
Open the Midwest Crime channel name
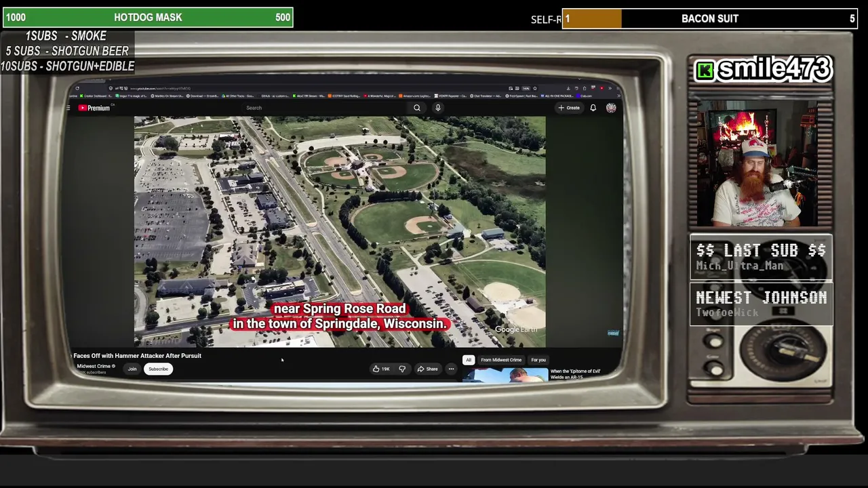[x=94, y=366]
